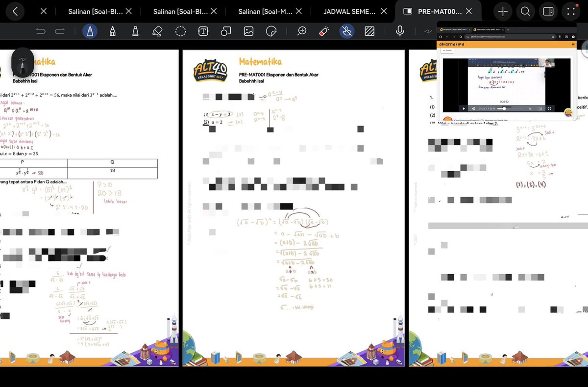Redo the last undone stroke

point(60,31)
